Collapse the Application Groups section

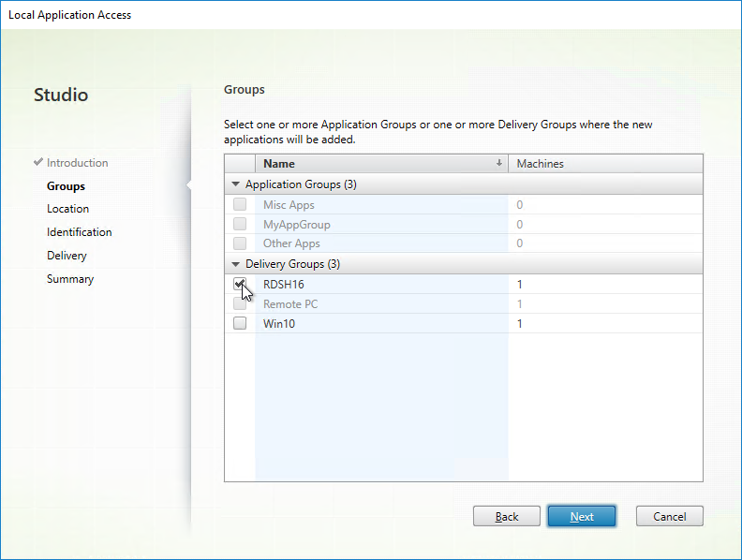point(235,184)
